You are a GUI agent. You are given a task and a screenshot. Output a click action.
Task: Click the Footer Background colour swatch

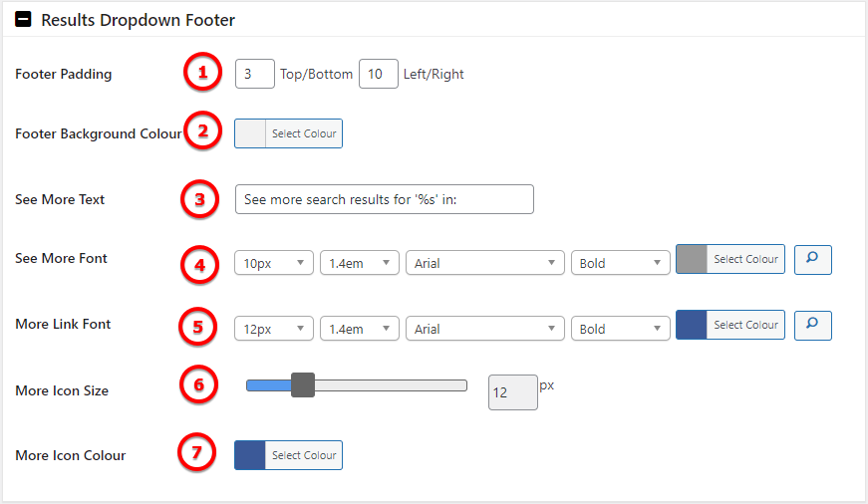[250, 133]
